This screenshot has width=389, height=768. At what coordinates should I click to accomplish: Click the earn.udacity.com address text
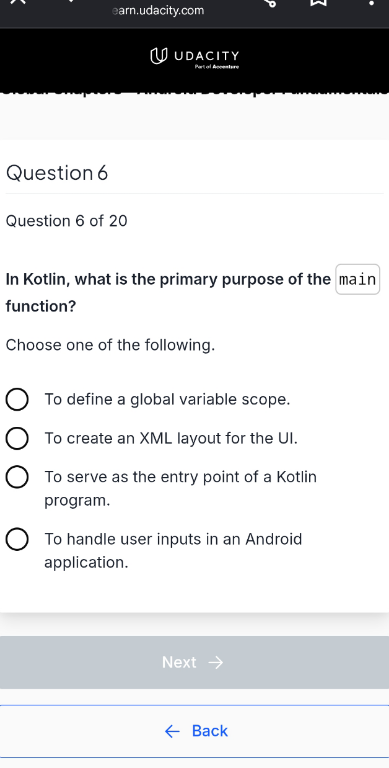click(x=158, y=10)
